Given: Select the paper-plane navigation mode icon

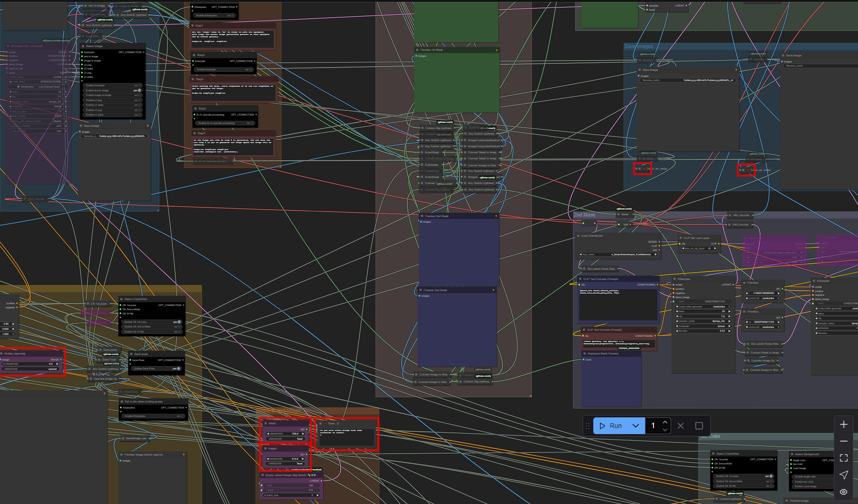Looking at the screenshot, I should coord(844,475).
